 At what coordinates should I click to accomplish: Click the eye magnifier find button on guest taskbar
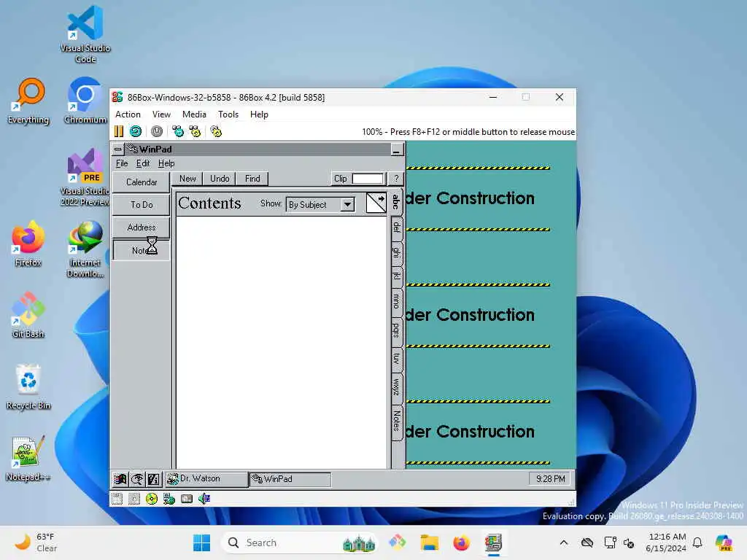[x=137, y=479]
